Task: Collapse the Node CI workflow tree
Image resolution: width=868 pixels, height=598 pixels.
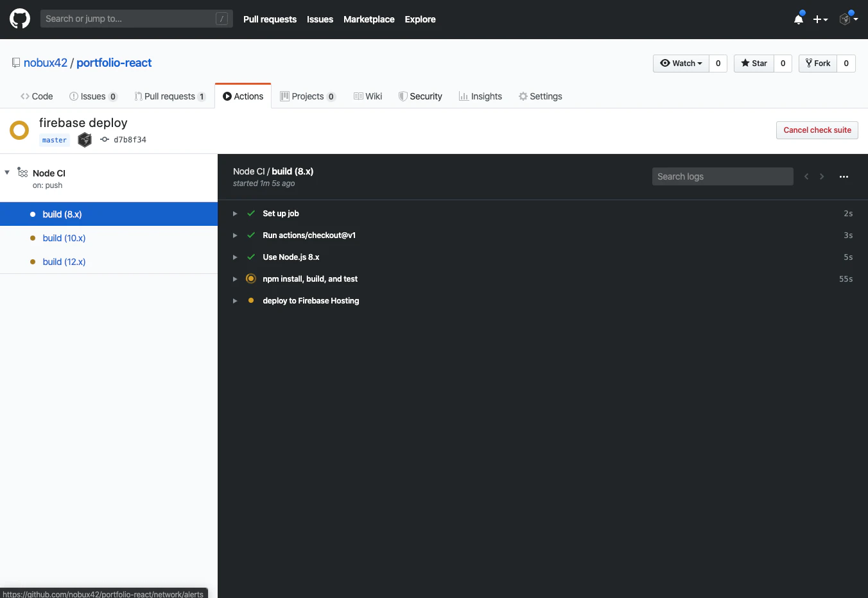Action: pos(7,173)
